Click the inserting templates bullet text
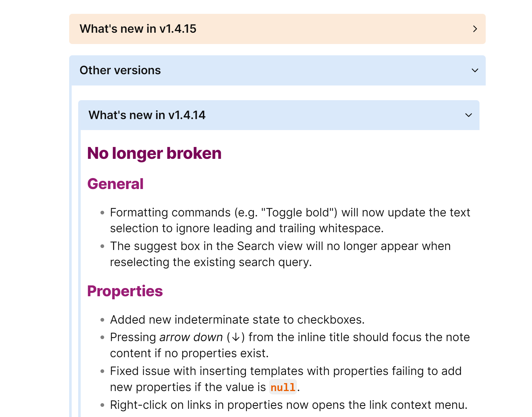This screenshot has width=532, height=417. coord(286,379)
